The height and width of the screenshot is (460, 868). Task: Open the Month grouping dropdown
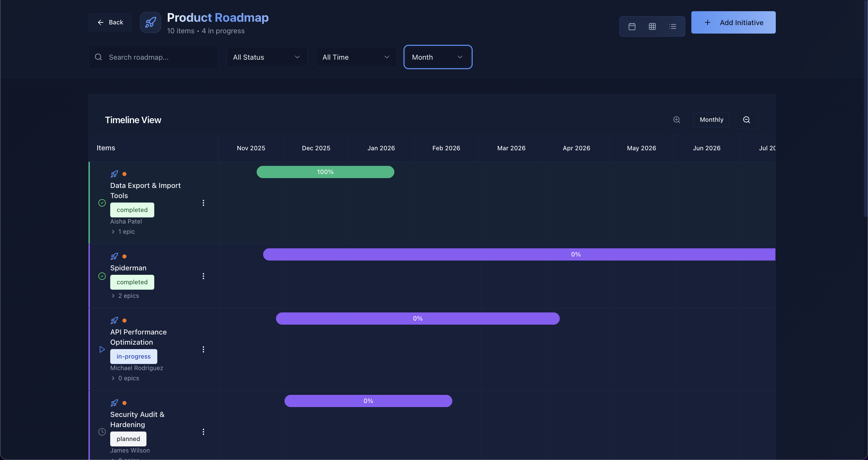tap(438, 57)
